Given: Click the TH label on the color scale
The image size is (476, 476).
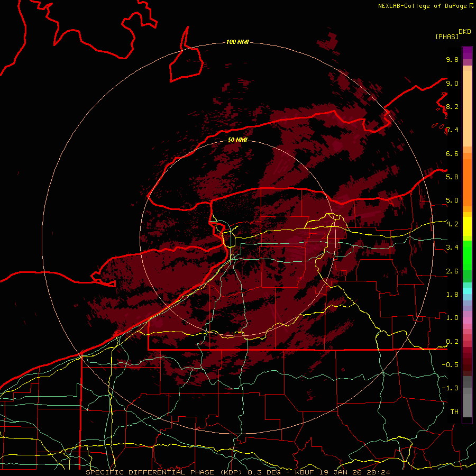Looking at the screenshot, I should [x=454, y=412].
